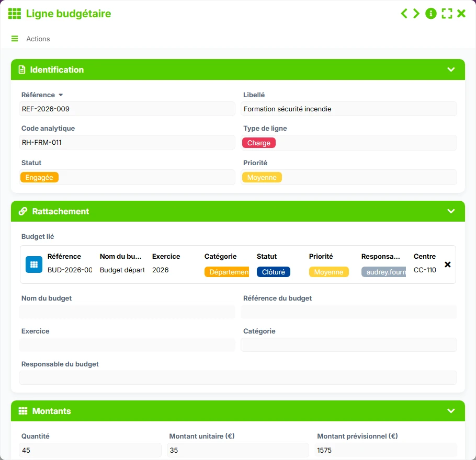Click the Budget lié label
Screen dimensions: 476x460
tap(38, 236)
